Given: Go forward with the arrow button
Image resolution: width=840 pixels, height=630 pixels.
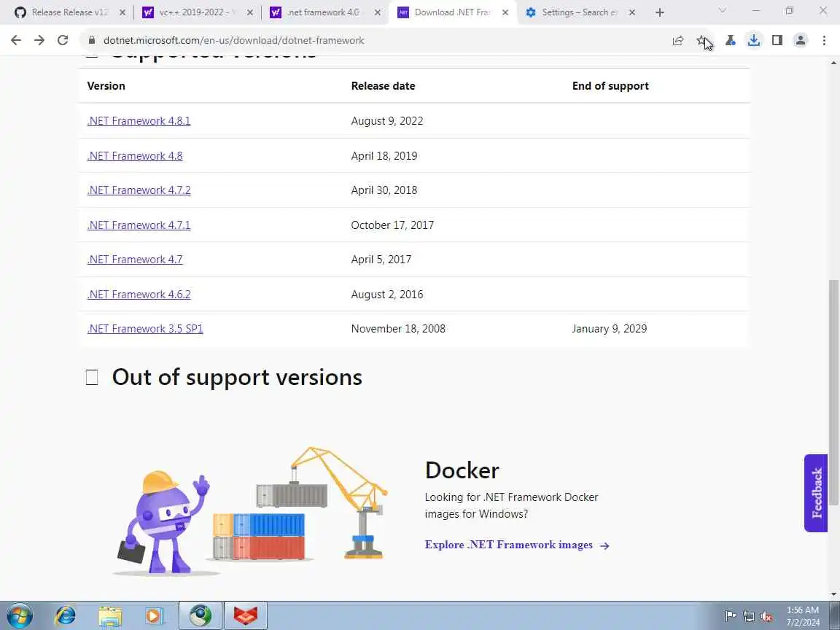Looking at the screenshot, I should click(x=39, y=40).
